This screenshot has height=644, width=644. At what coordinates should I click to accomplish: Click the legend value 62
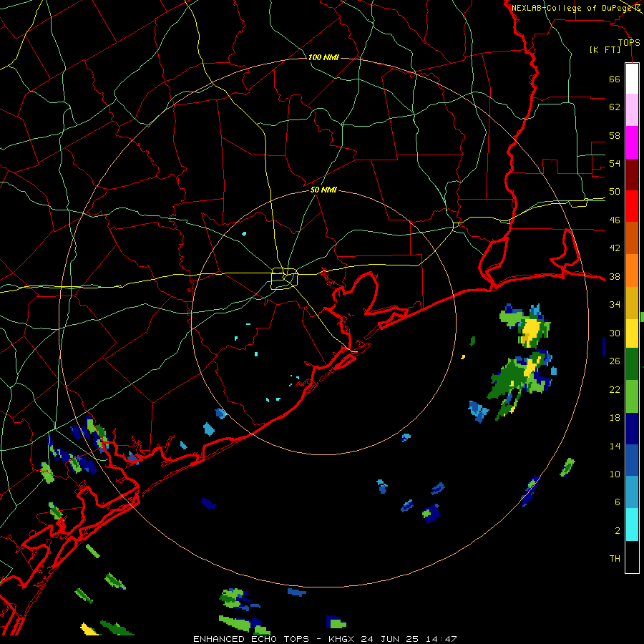615,107
